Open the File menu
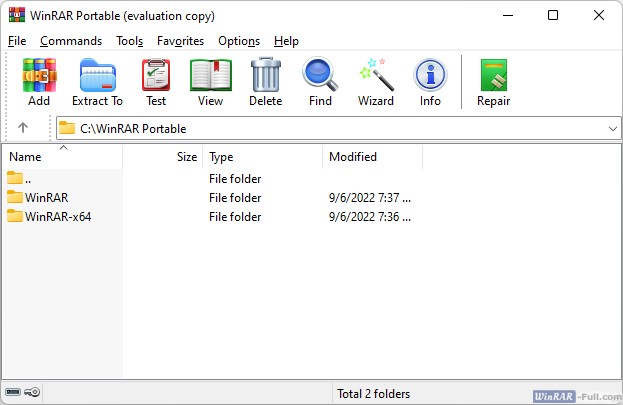The width and height of the screenshot is (623, 405). pyautogui.click(x=17, y=41)
